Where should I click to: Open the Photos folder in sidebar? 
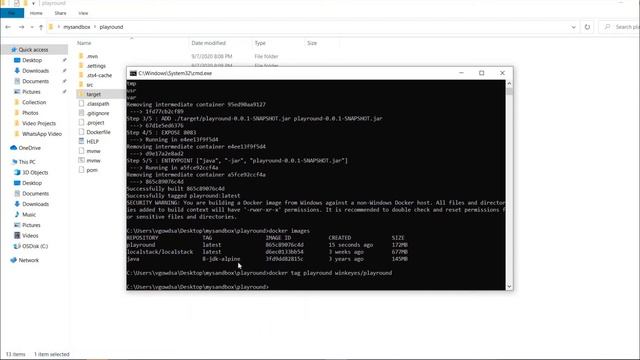coord(30,113)
